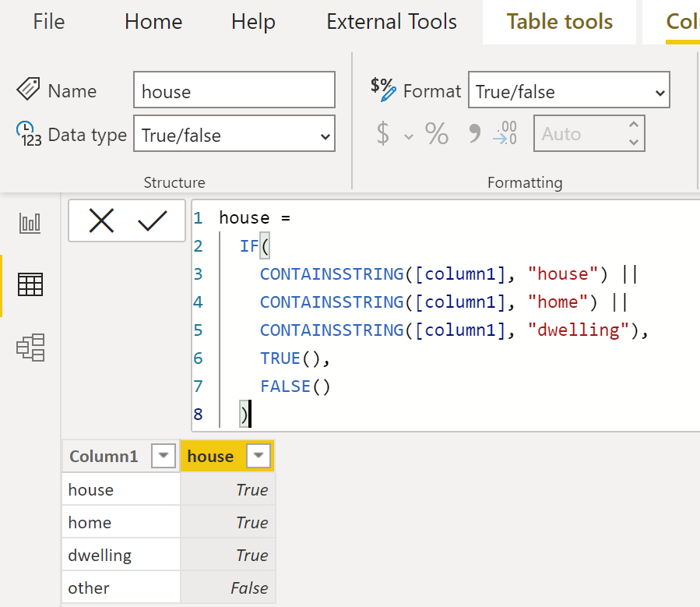Viewport: 700px width, 607px height.
Task: Open the Data type True/false dropdown
Action: point(234,133)
